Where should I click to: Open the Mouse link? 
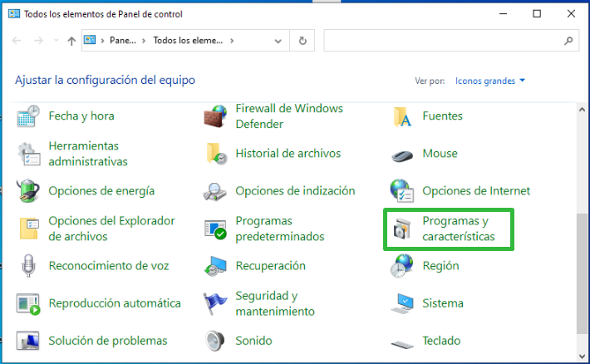(440, 153)
